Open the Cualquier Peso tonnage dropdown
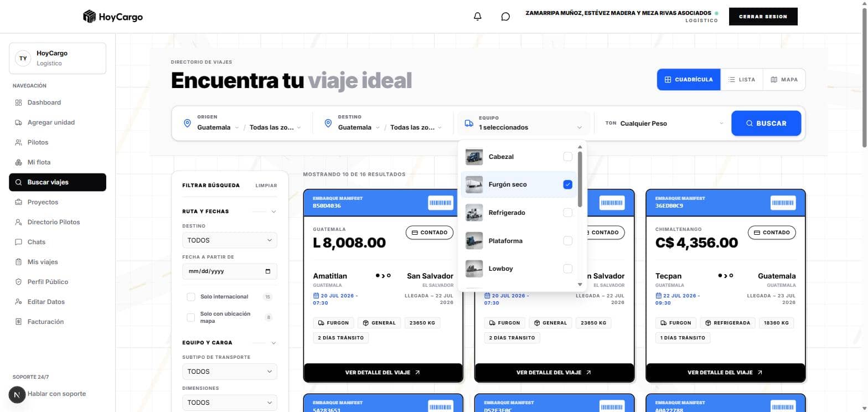The image size is (868, 412). tap(671, 123)
